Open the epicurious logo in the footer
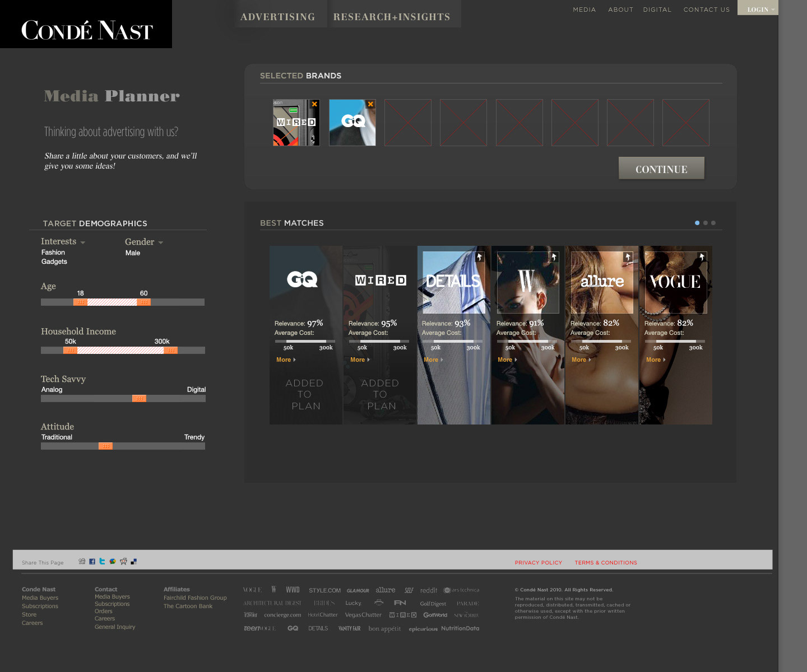The width and height of the screenshot is (807, 672). pos(423,629)
